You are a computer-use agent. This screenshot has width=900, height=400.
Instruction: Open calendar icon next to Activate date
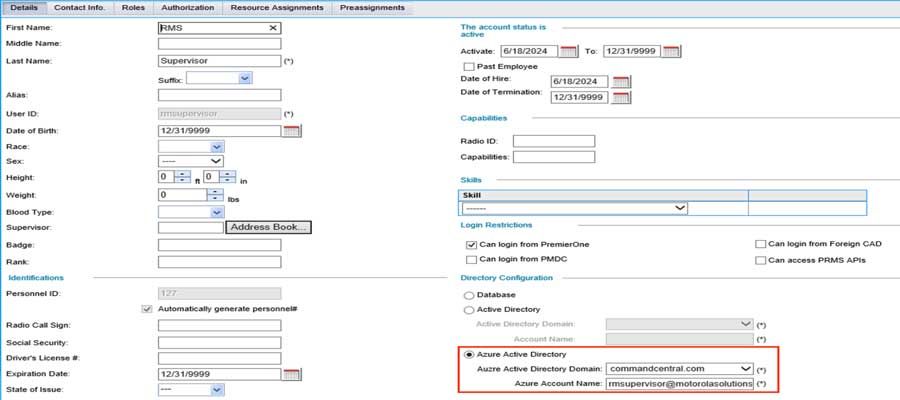(568, 51)
